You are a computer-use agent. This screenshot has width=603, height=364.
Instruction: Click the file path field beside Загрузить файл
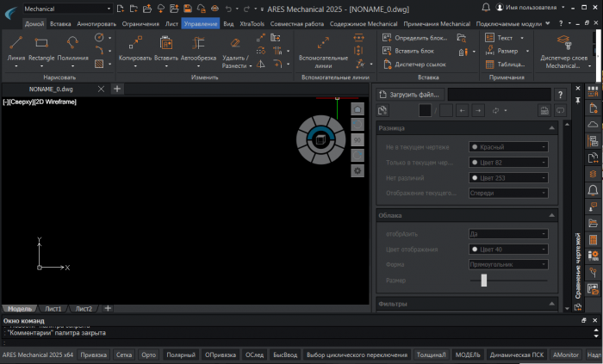tap(499, 94)
